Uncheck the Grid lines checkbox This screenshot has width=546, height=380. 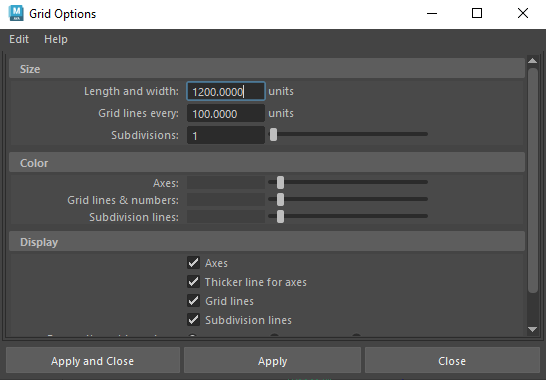point(193,301)
